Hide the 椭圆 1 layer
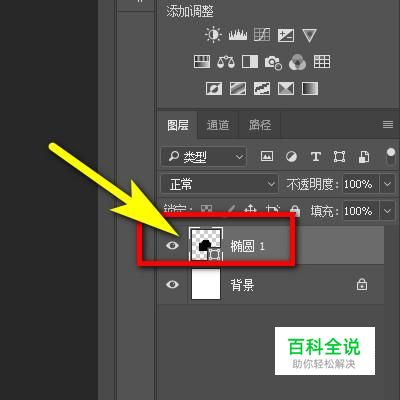The width and height of the screenshot is (400, 400). tap(172, 246)
